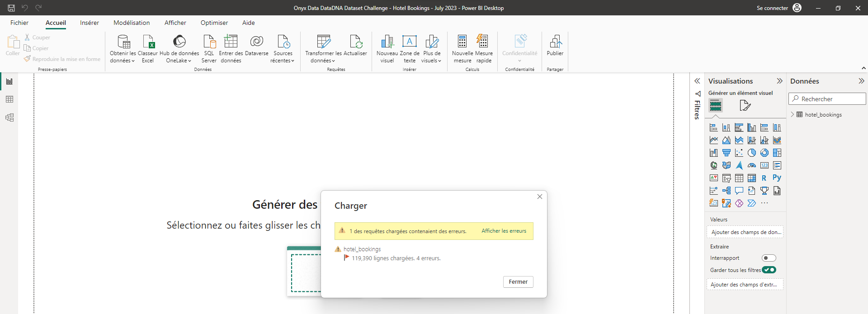The image size is (868, 314).
Task: Choose the funnel chart visual
Action: point(726,153)
